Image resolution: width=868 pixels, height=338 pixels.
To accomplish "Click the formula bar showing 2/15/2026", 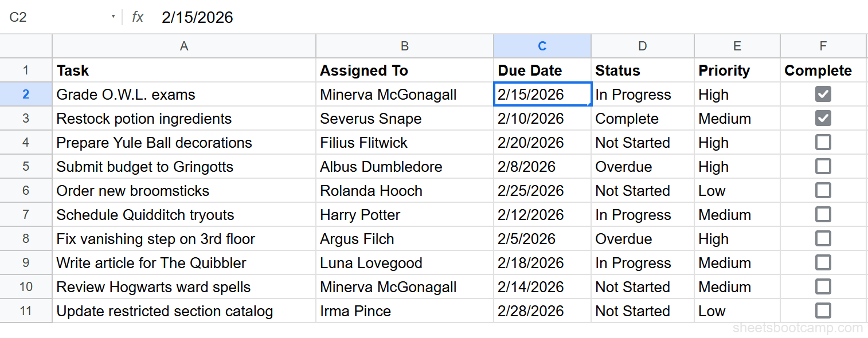I will point(197,17).
